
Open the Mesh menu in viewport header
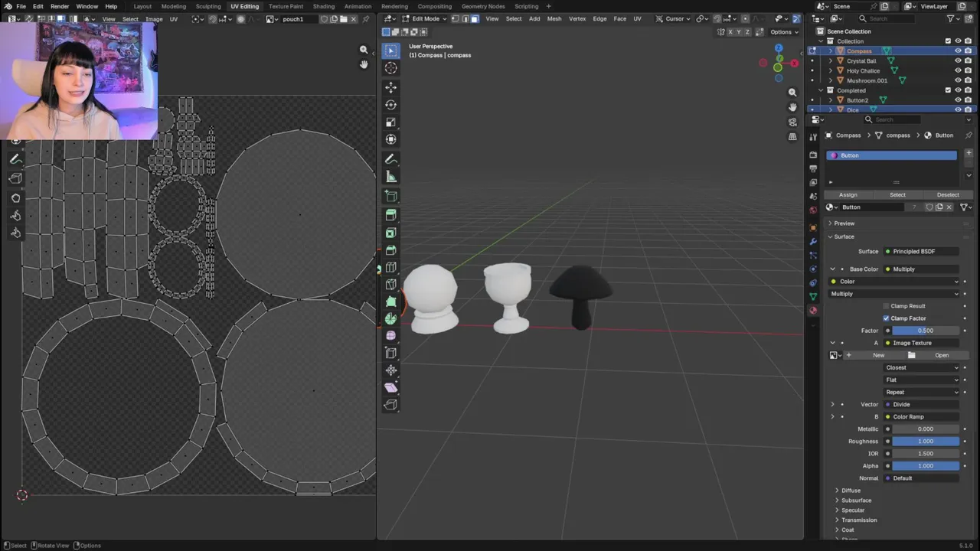[554, 18]
